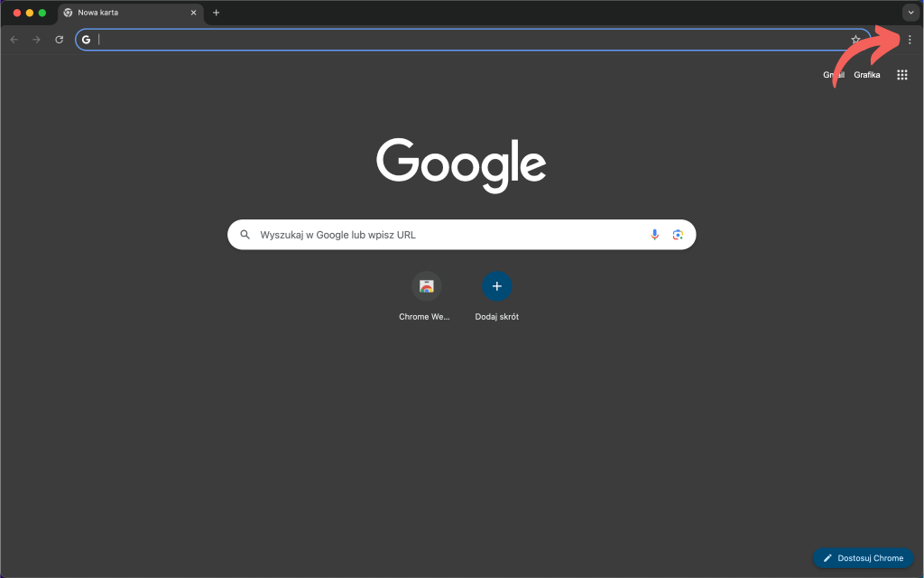The width and height of the screenshot is (924, 578).
Task: Open the Chrome Web Store shortcut
Action: [427, 286]
